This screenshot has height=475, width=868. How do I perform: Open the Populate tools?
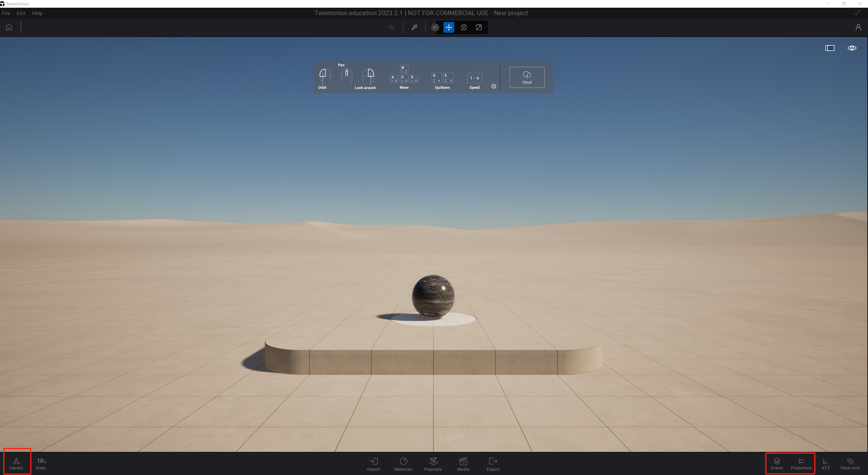(x=433, y=464)
